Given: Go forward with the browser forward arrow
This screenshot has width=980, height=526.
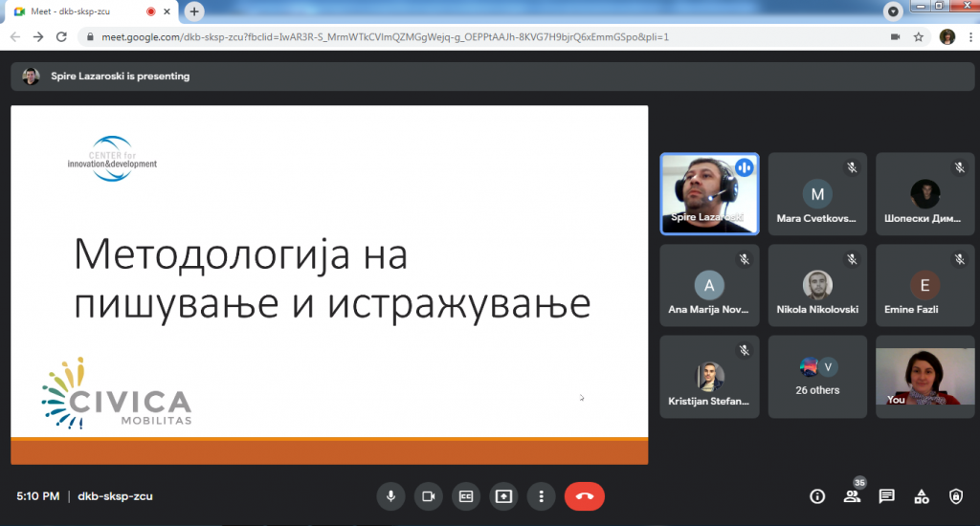Looking at the screenshot, I should pyautogui.click(x=38, y=37).
